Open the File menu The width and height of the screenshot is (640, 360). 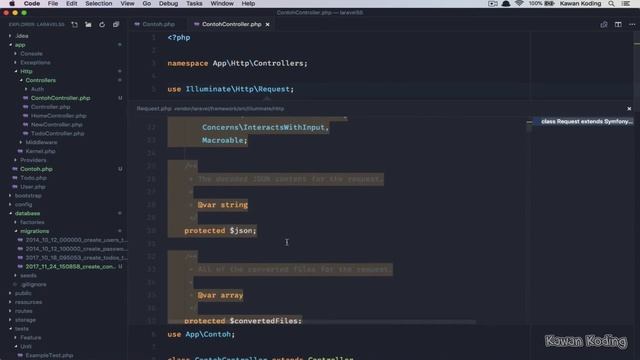[53, 4]
